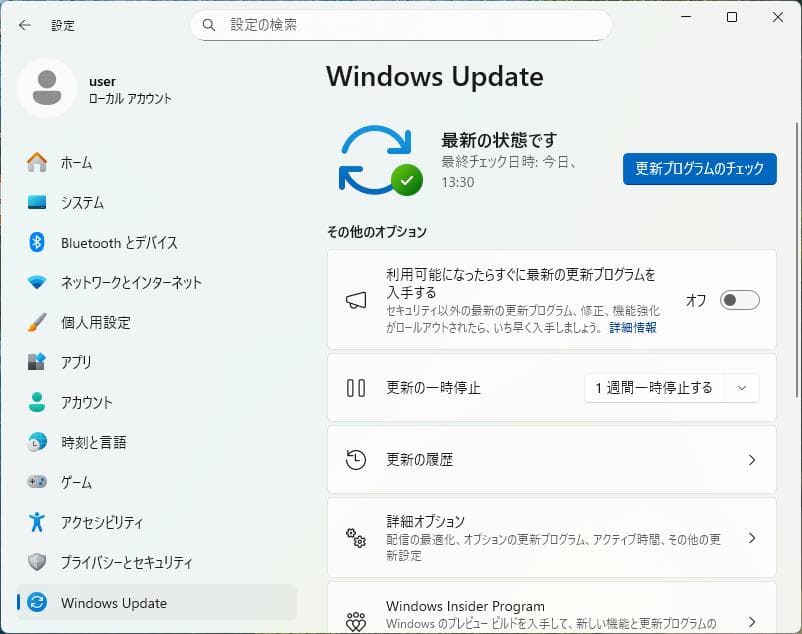Open the 1 週間一時停止する dropdown
802x634 pixels.
click(x=671, y=388)
